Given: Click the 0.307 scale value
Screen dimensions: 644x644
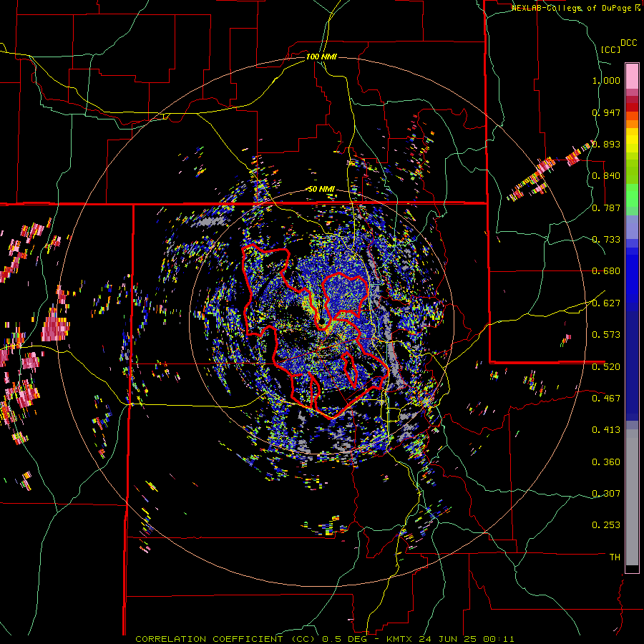Looking at the screenshot, I should [606, 493].
